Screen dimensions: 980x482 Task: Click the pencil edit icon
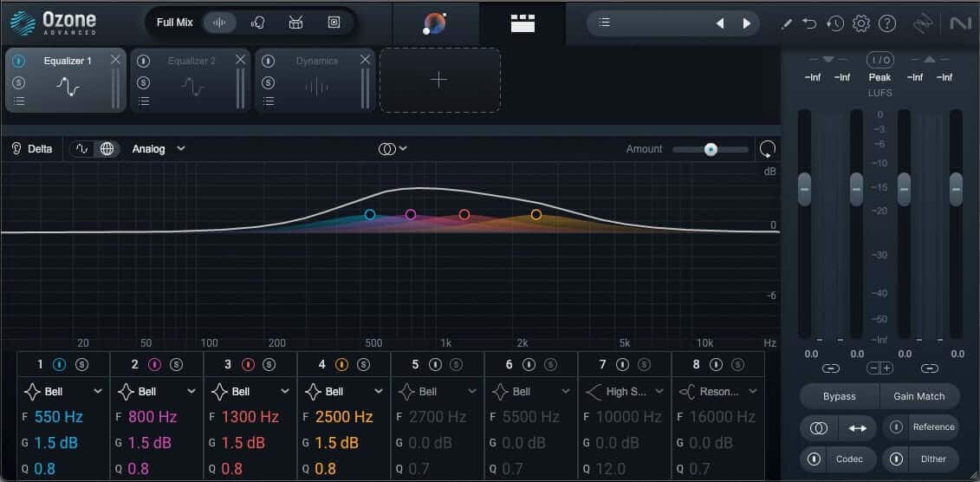pos(787,23)
